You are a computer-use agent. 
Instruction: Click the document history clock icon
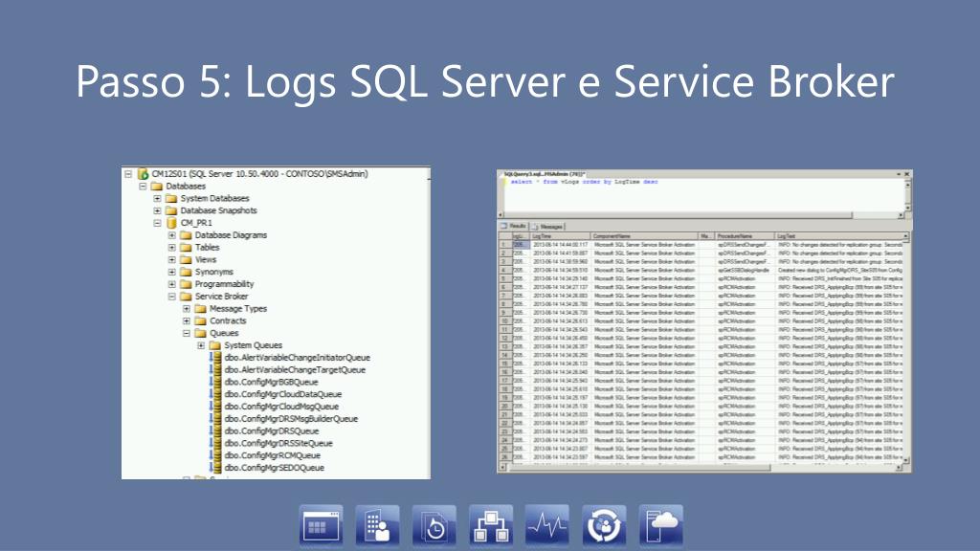coord(434,525)
